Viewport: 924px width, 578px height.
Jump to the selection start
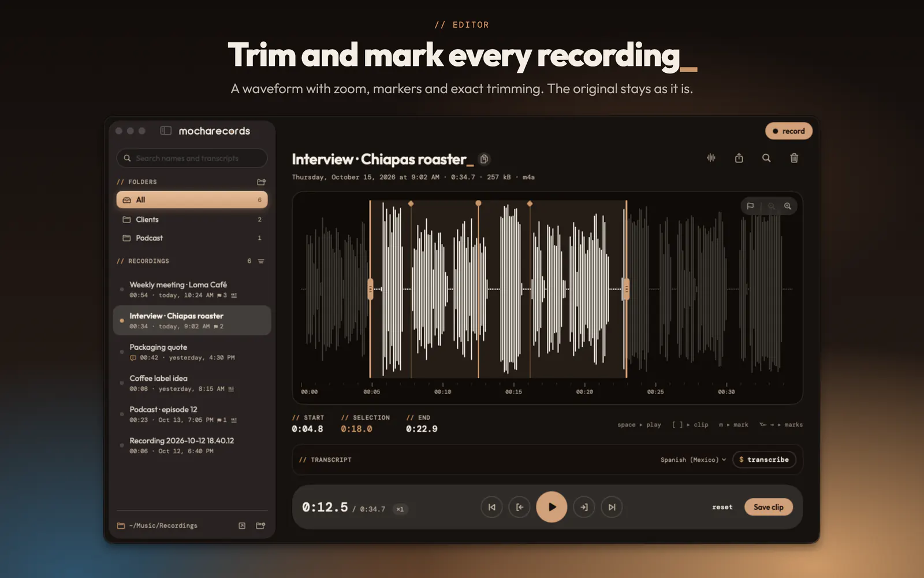coord(519,507)
